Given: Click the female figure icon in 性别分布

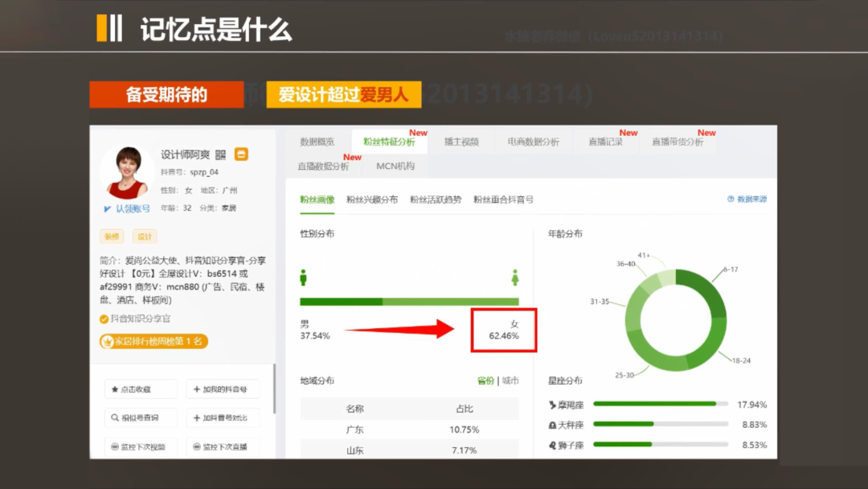Looking at the screenshot, I should [x=515, y=277].
